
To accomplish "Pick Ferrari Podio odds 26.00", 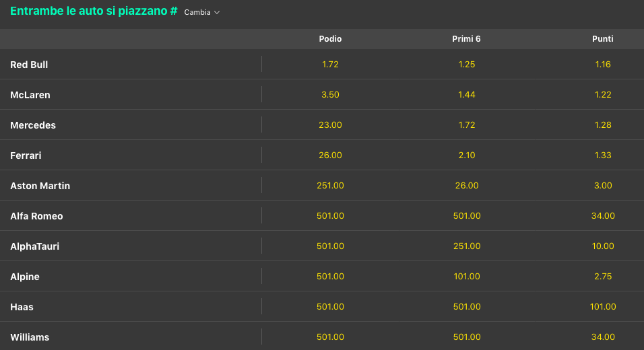I will pyautogui.click(x=330, y=155).
